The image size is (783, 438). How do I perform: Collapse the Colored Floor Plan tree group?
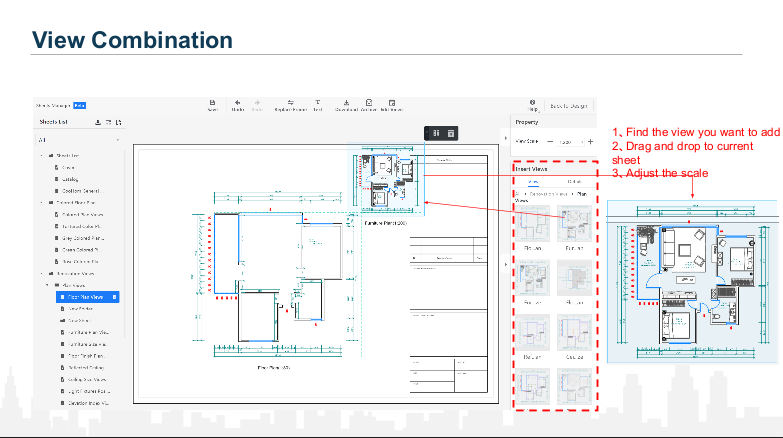(42, 202)
